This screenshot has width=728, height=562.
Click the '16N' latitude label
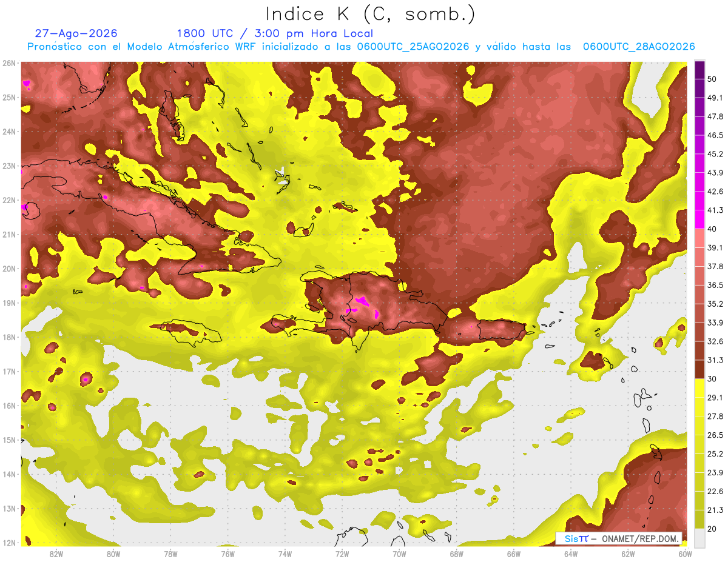pyautogui.click(x=9, y=406)
